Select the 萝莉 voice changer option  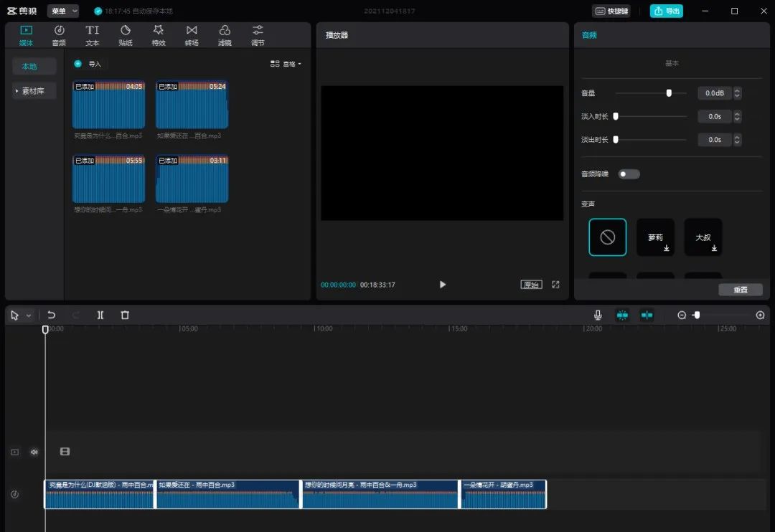(655, 237)
